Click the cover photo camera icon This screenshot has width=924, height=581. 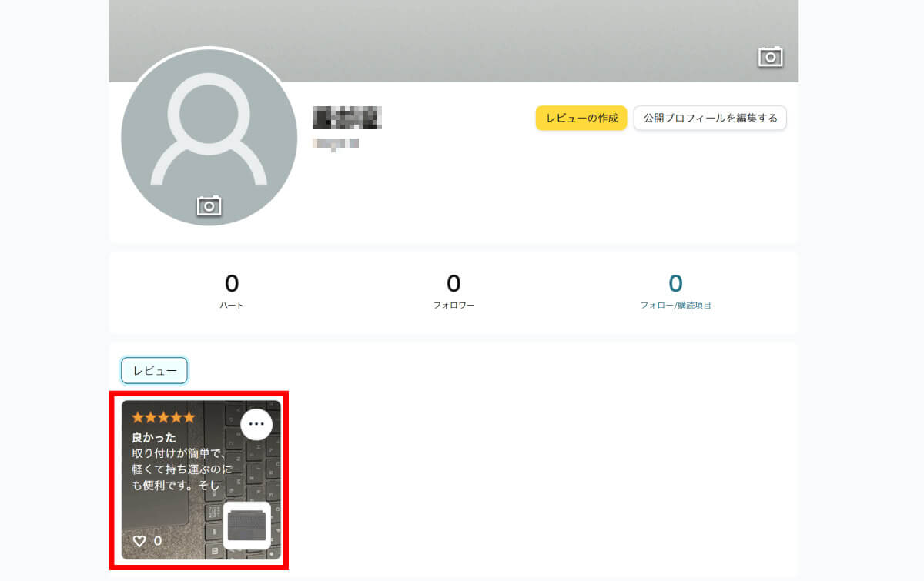pos(770,57)
